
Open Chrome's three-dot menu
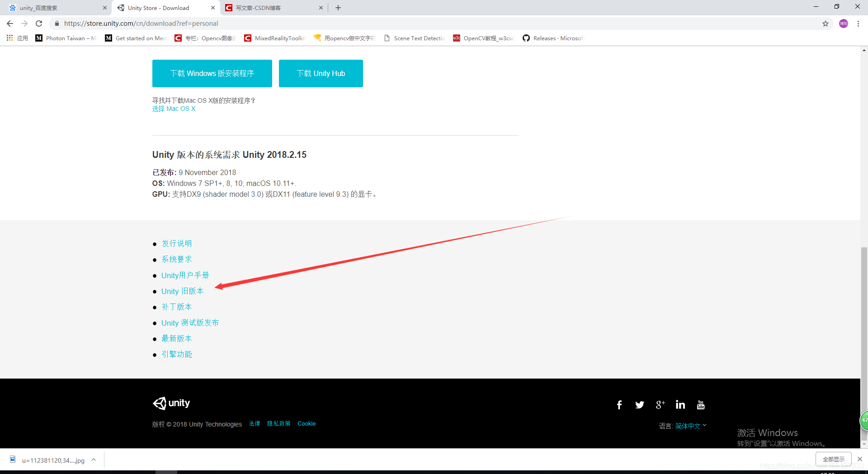tap(858, 24)
